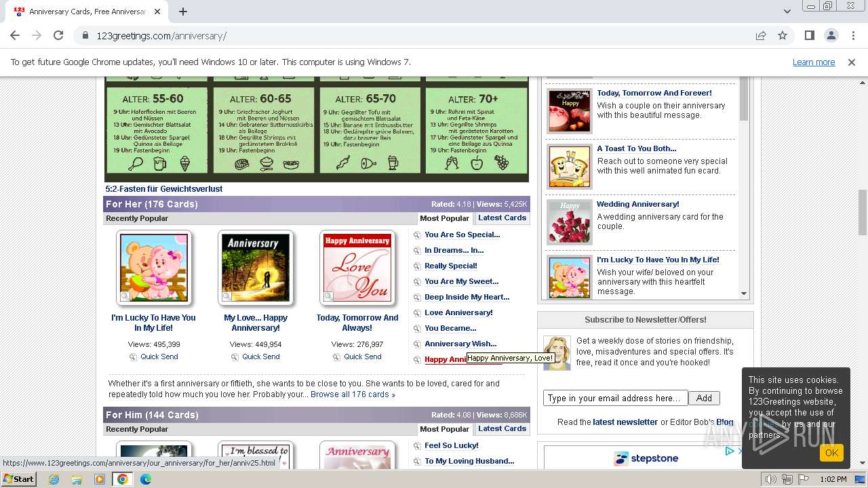Open the Windows Start menu

point(18,479)
